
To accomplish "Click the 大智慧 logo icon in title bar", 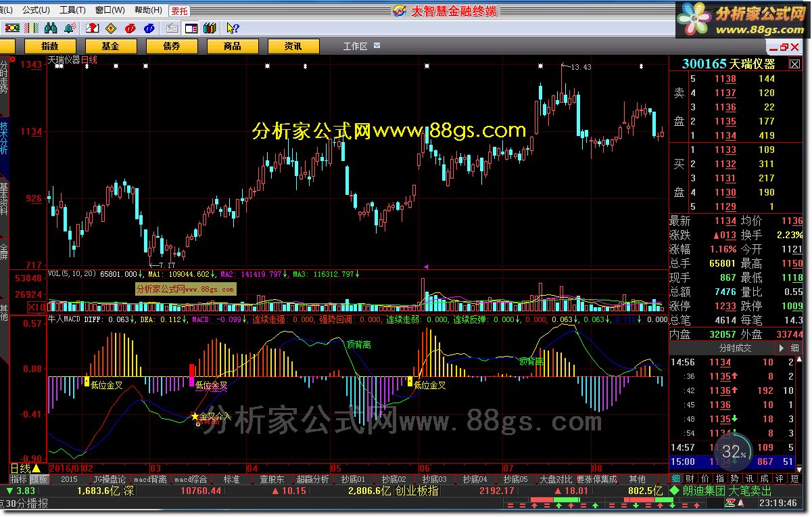I will (401, 11).
